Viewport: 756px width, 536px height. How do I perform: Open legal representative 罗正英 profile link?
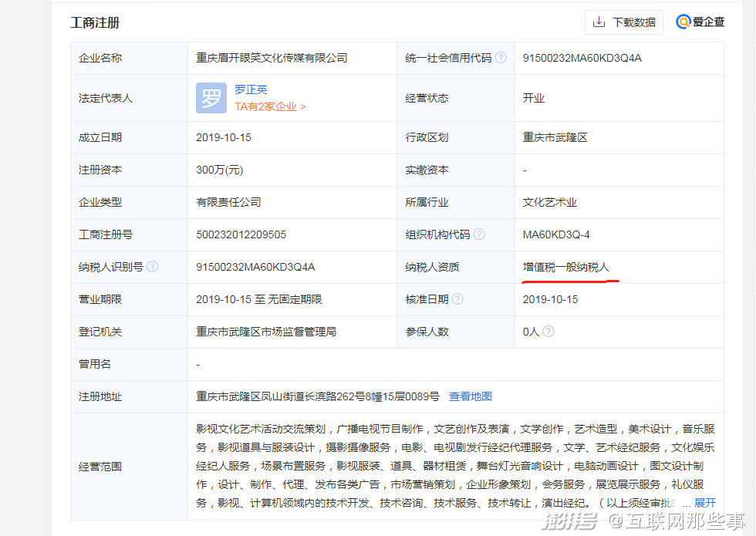tap(251, 89)
